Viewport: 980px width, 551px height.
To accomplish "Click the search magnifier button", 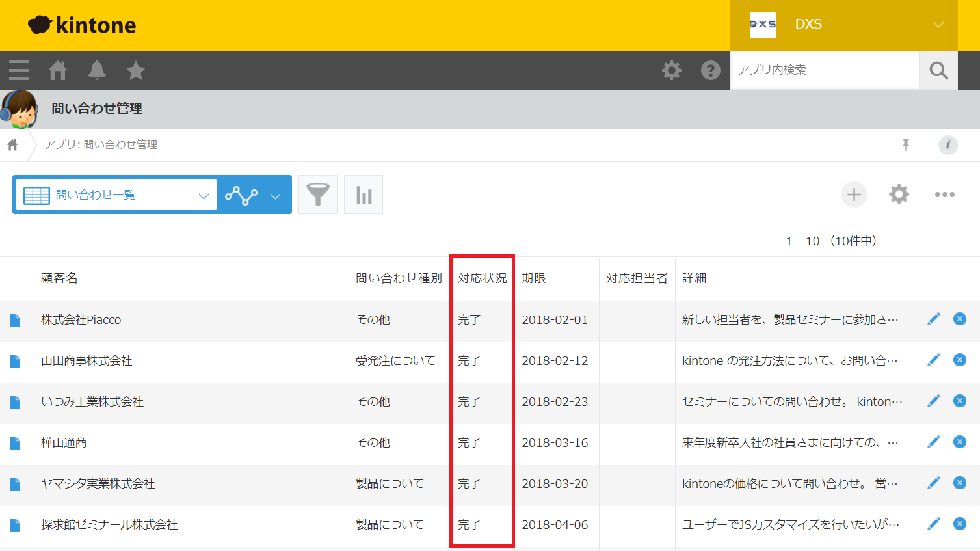I will coord(938,70).
